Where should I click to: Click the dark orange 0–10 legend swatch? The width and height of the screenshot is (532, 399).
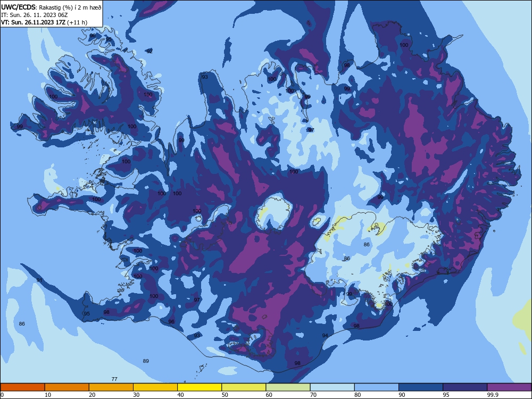tap(22, 387)
